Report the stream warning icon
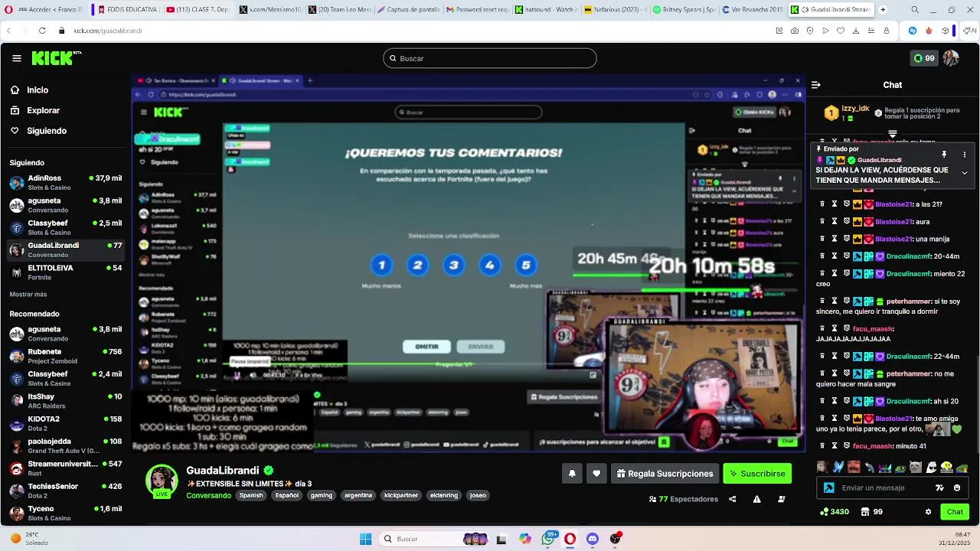The height and width of the screenshot is (551, 980). (757, 499)
